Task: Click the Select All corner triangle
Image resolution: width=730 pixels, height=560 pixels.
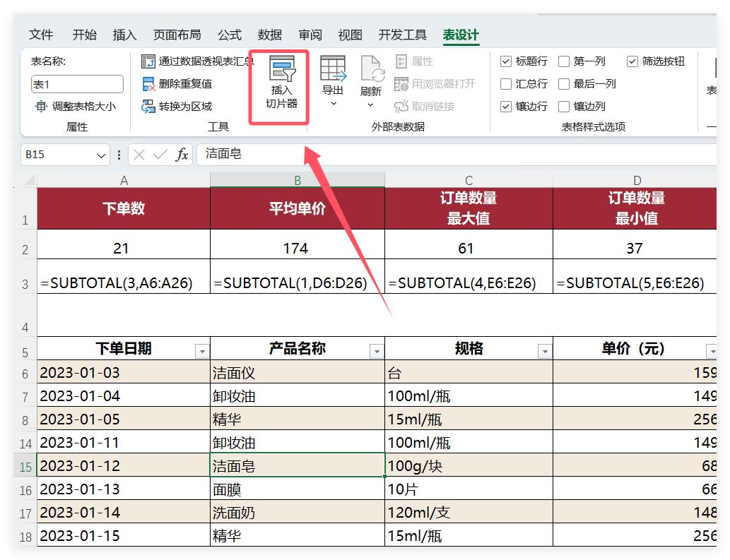Action: 29,180
